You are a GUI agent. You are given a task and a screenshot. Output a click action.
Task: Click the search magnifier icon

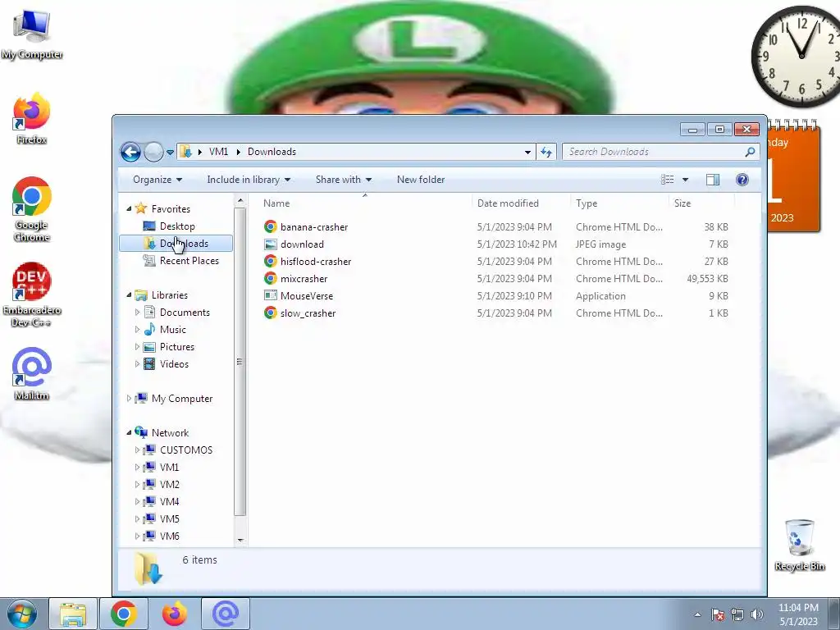pyautogui.click(x=750, y=152)
